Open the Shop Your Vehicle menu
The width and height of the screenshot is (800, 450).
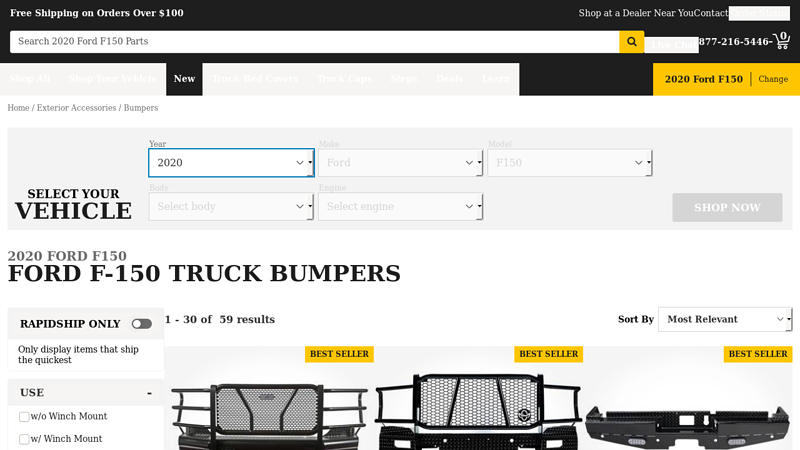(x=113, y=79)
